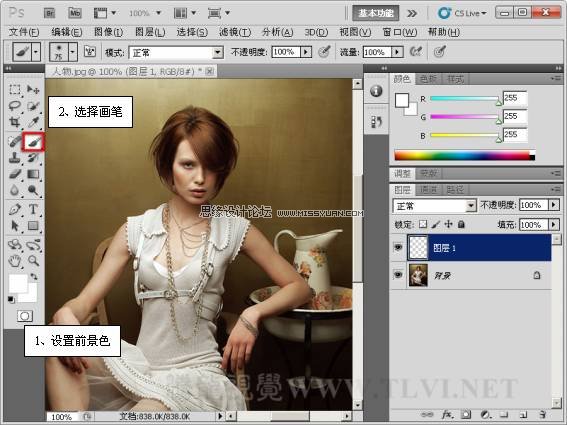Select the Quick Selection tool
Image resolution: width=567 pixels, height=425 pixels.
click(x=33, y=106)
